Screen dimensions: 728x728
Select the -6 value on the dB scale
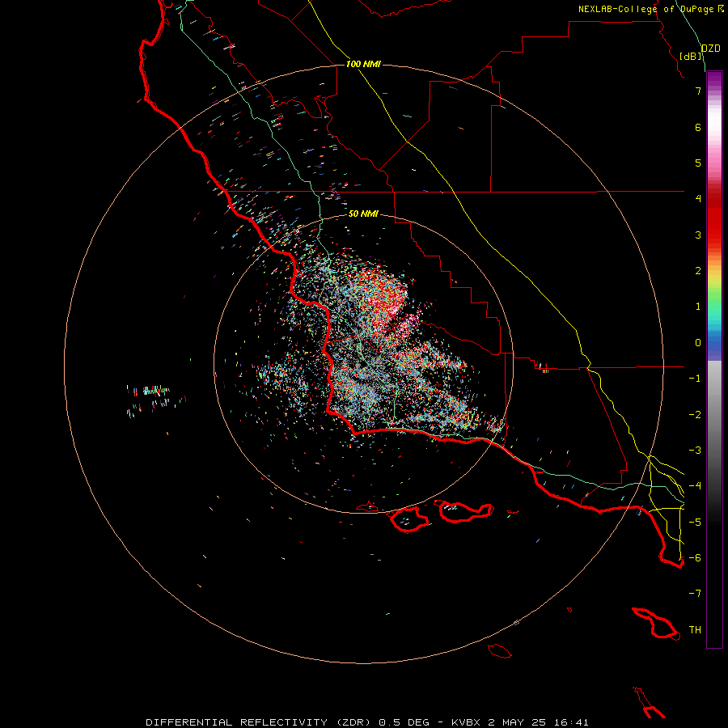tap(695, 558)
